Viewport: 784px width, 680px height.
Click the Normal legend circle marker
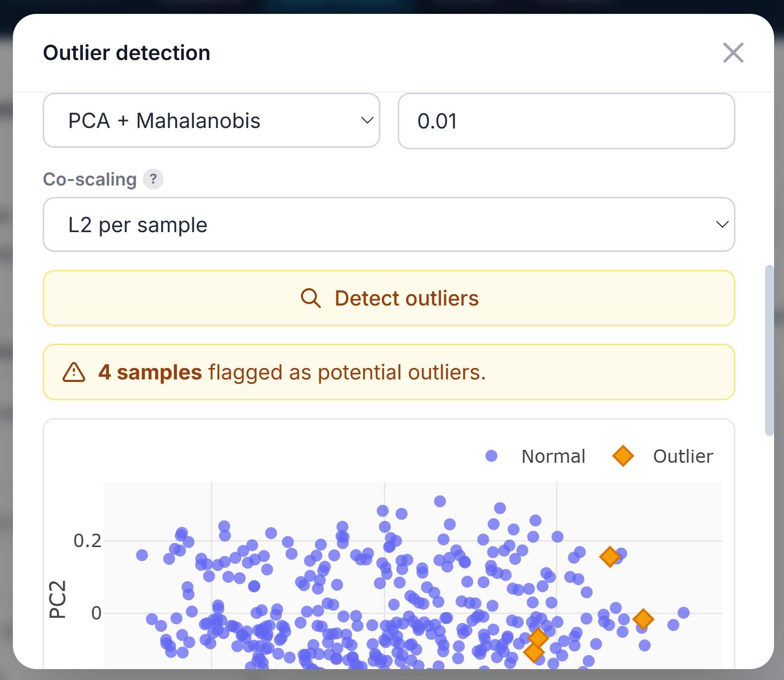491,456
